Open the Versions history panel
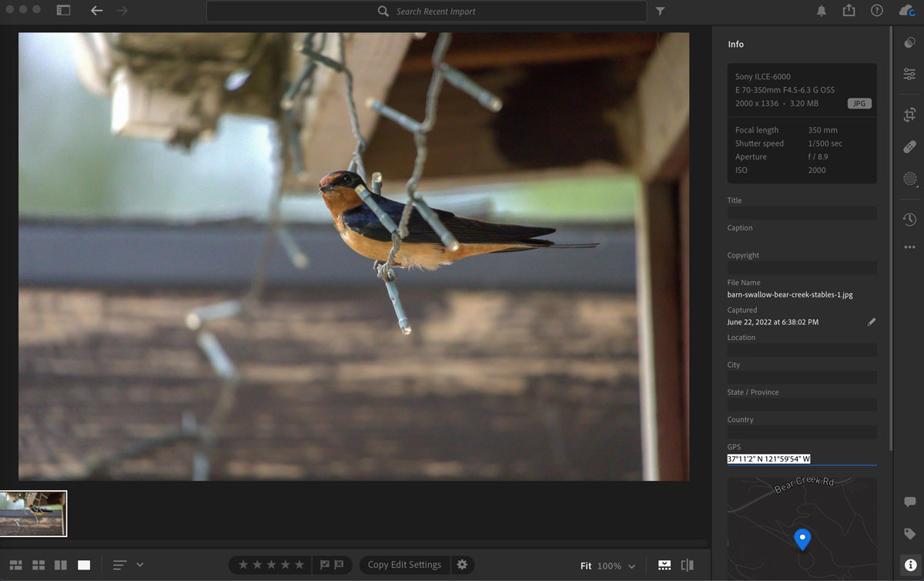 (x=909, y=220)
